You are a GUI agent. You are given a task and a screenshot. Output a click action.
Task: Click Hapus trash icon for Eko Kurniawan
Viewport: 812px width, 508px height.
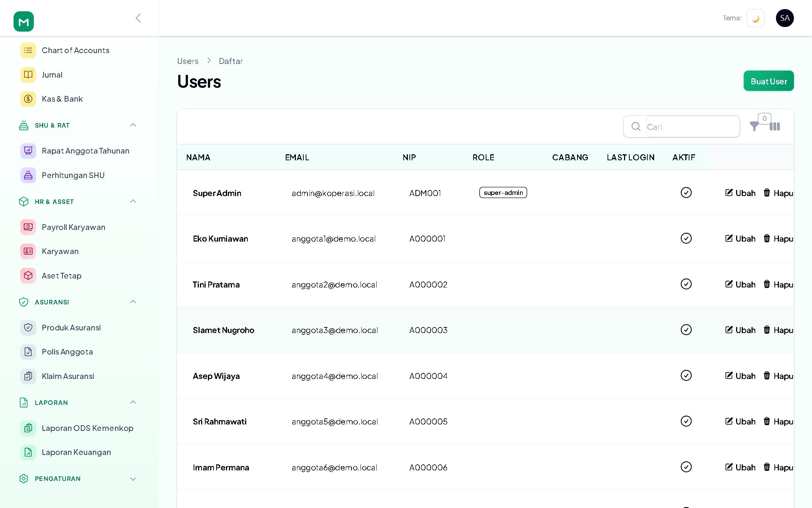767,238
